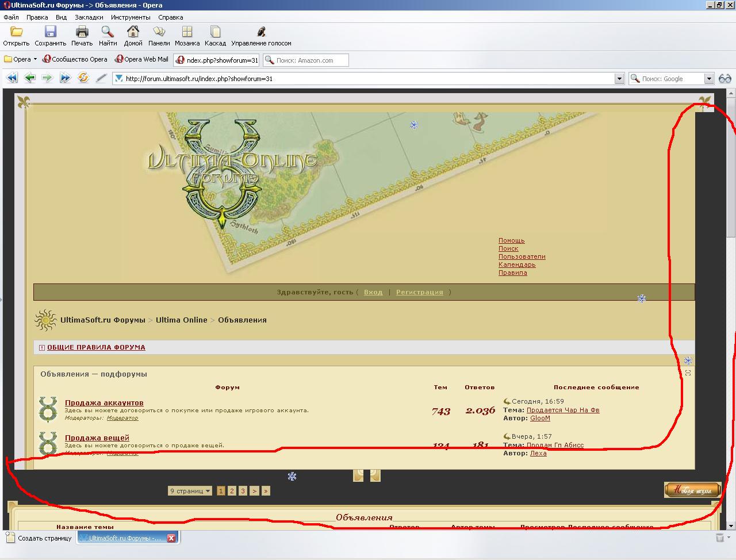Click the rewind navigation arrow

(12, 78)
